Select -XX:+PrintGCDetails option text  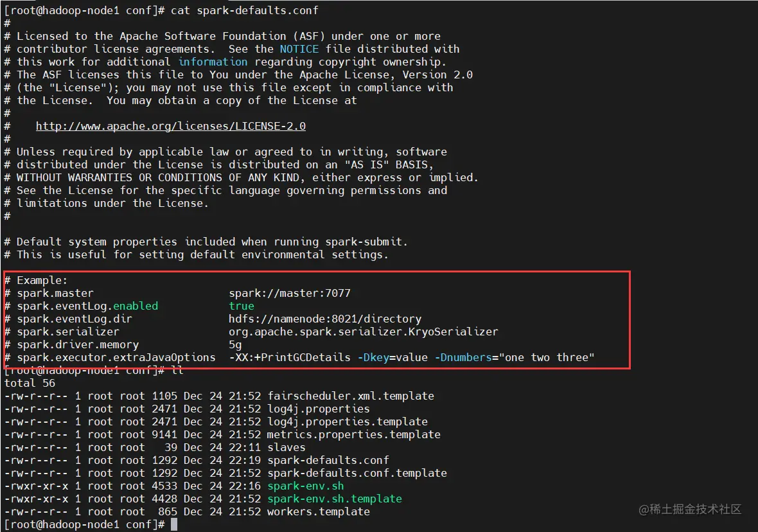290,357
